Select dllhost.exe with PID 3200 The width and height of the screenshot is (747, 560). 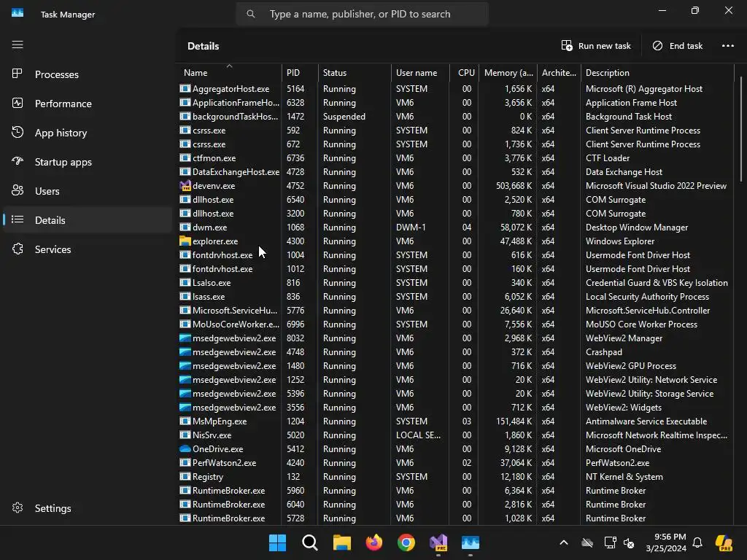pos(455,214)
